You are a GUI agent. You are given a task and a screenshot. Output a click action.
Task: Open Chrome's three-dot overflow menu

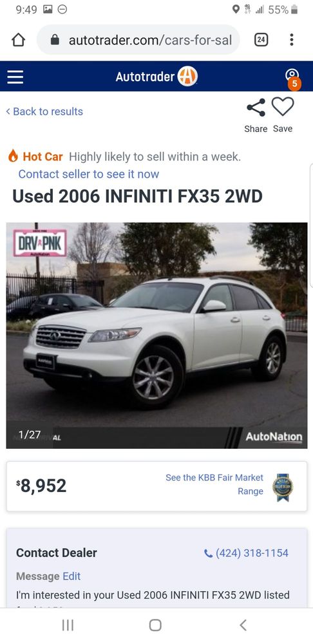pos(291,40)
